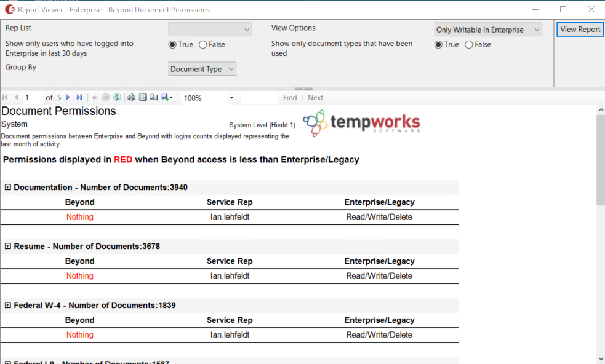Click View Report button
The width and height of the screenshot is (605, 364).
[580, 30]
